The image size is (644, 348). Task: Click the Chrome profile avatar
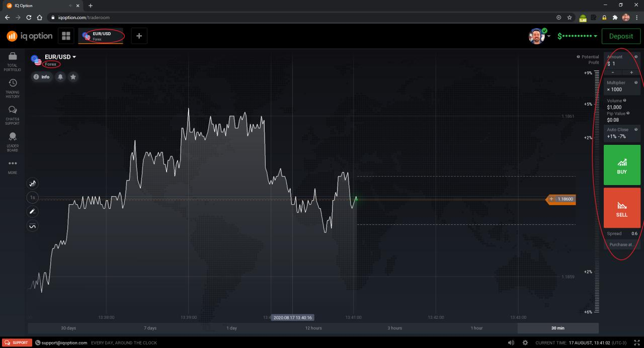point(626,17)
